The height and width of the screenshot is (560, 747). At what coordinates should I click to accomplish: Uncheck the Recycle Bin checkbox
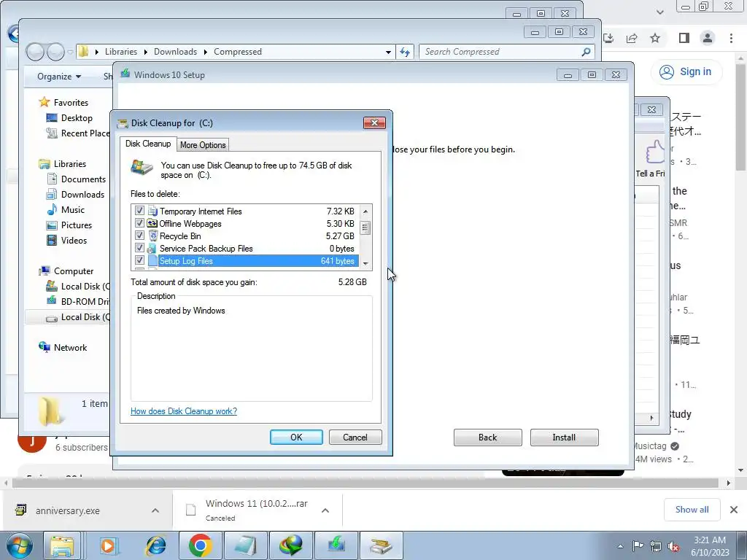pyautogui.click(x=139, y=236)
